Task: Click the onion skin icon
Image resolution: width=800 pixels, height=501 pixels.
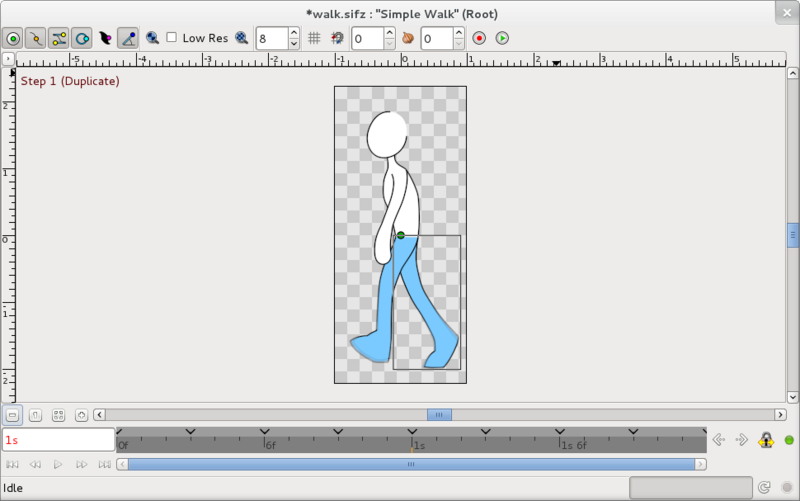Action: 408,38
